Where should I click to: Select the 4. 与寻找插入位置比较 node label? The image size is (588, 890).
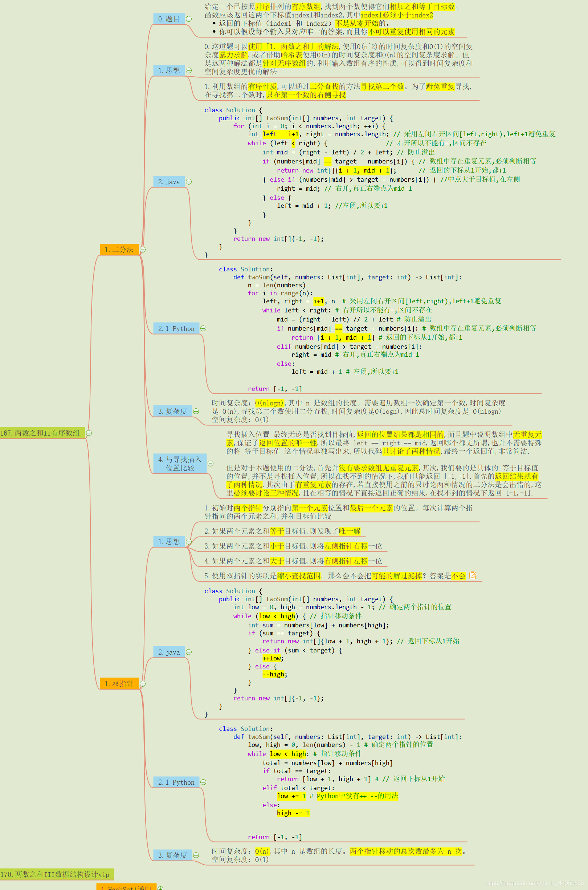coord(180,464)
